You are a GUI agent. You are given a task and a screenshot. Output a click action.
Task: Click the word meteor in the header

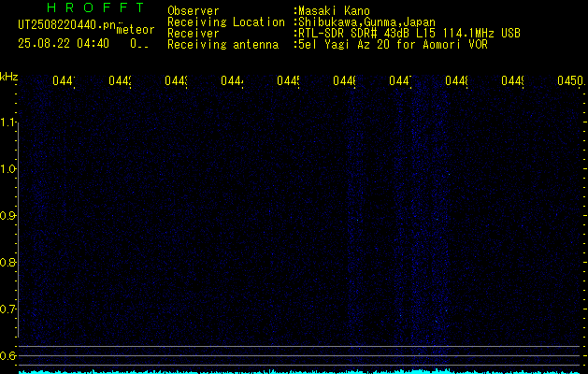(136, 30)
